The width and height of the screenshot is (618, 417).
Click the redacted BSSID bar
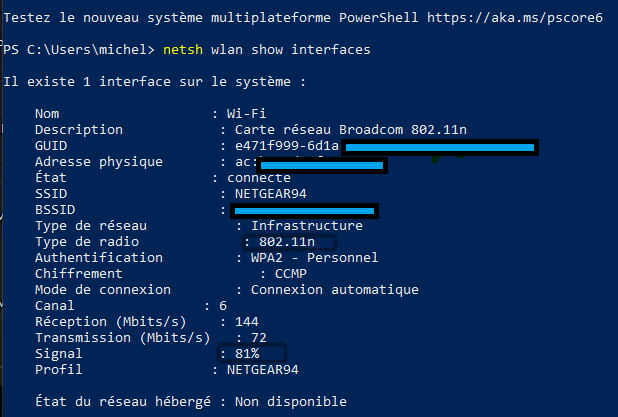pyautogui.click(x=304, y=211)
